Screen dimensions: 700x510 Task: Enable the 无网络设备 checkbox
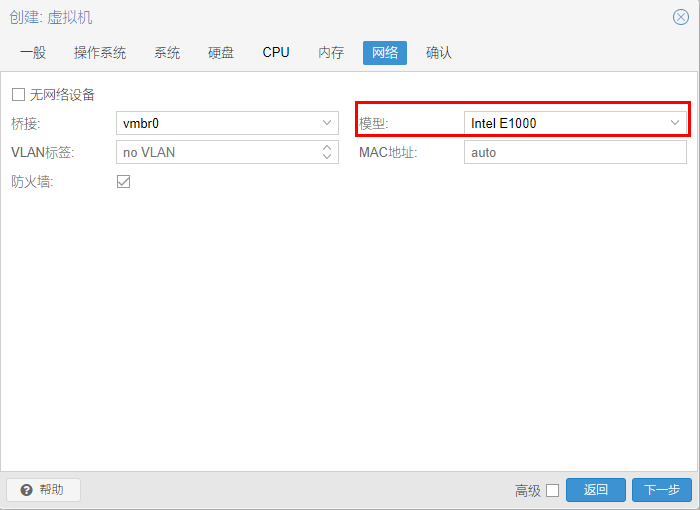[x=18, y=95]
